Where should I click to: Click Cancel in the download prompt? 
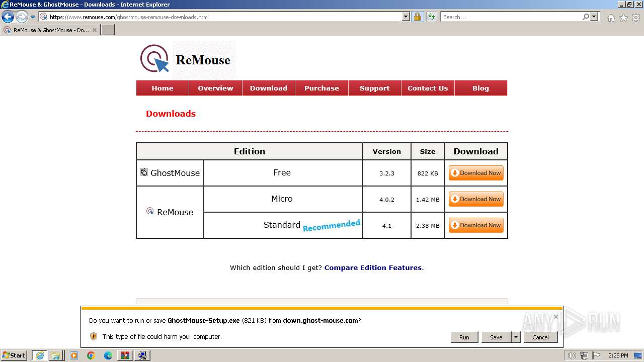(540, 337)
